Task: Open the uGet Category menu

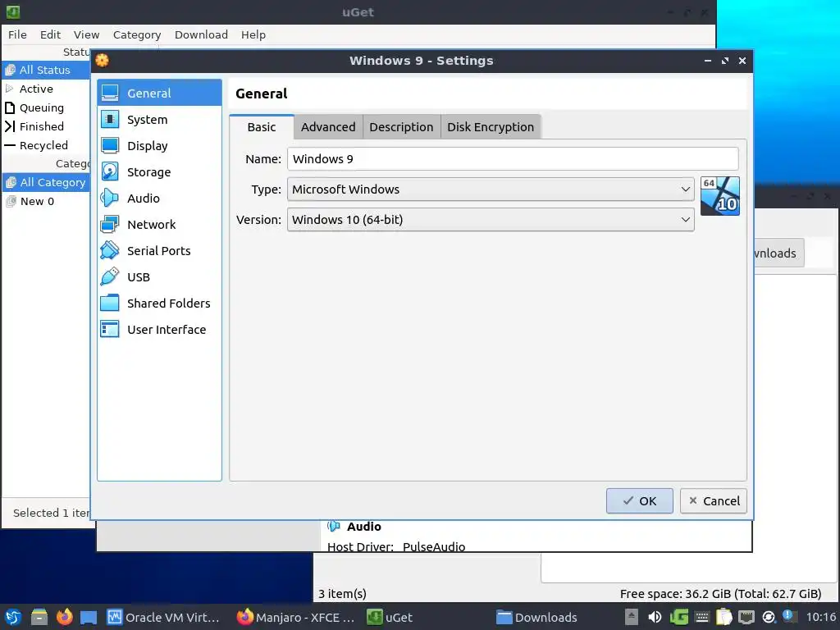Action: click(x=137, y=34)
